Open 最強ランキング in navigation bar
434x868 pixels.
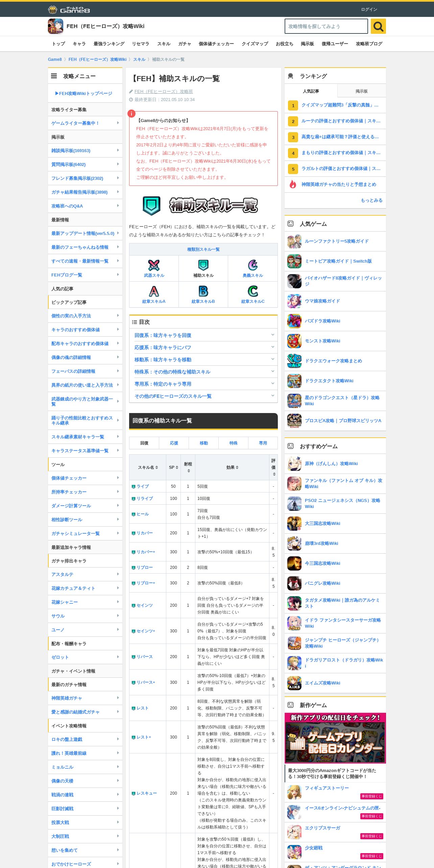109,44
